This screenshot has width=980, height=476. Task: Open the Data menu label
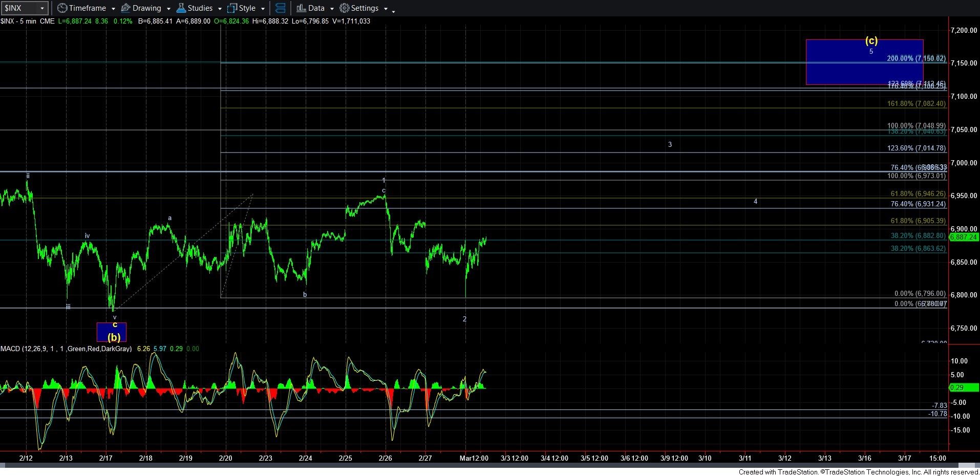pos(316,8)
